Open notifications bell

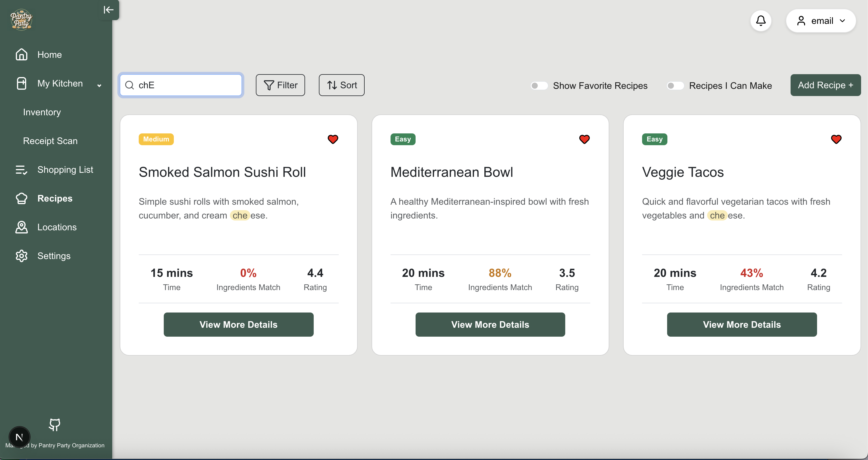point(761,21)
